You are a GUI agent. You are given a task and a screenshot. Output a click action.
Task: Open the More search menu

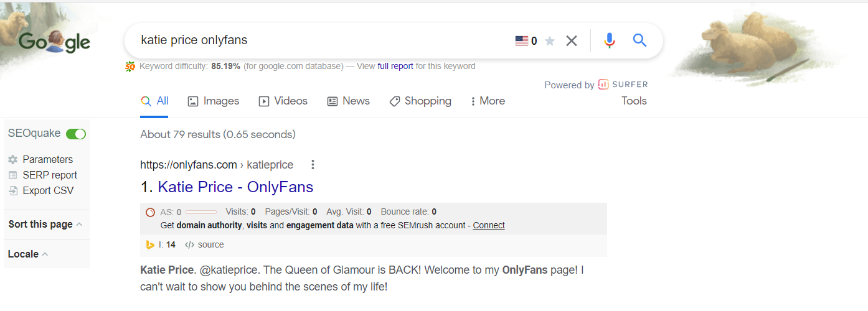pyautogui.click(x=488, y=101)
